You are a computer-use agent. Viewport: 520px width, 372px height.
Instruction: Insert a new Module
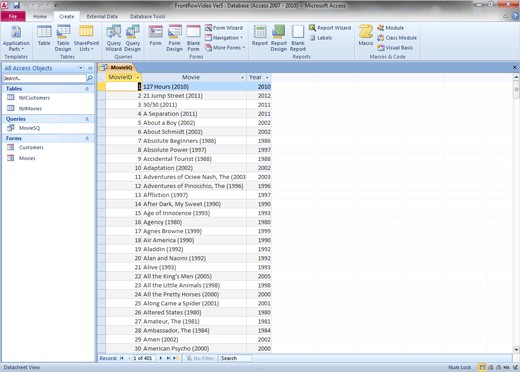click(x=390, y=28)
